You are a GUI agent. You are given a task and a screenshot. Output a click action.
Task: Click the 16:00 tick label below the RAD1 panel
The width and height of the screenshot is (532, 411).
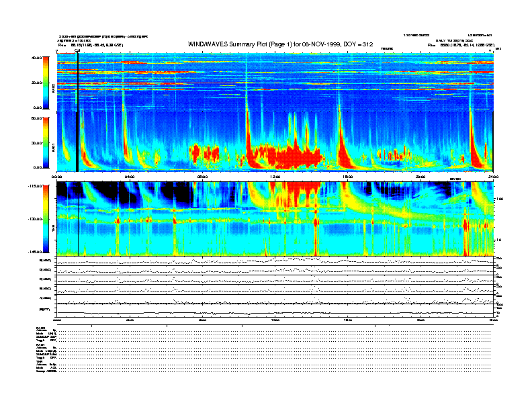click(348, 177)
